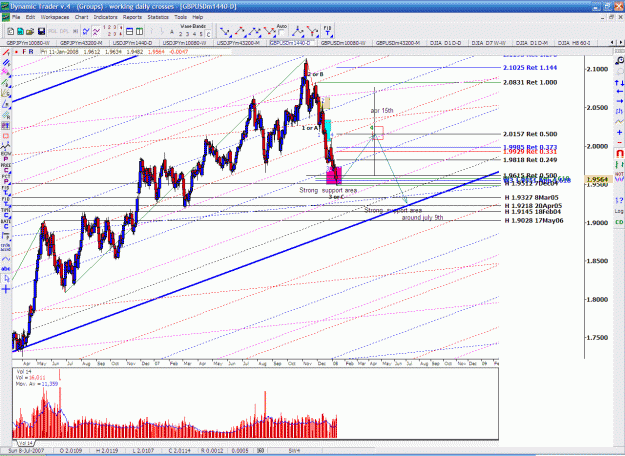Select the pointer cursor tool in left sidebar

coord(6,279)
